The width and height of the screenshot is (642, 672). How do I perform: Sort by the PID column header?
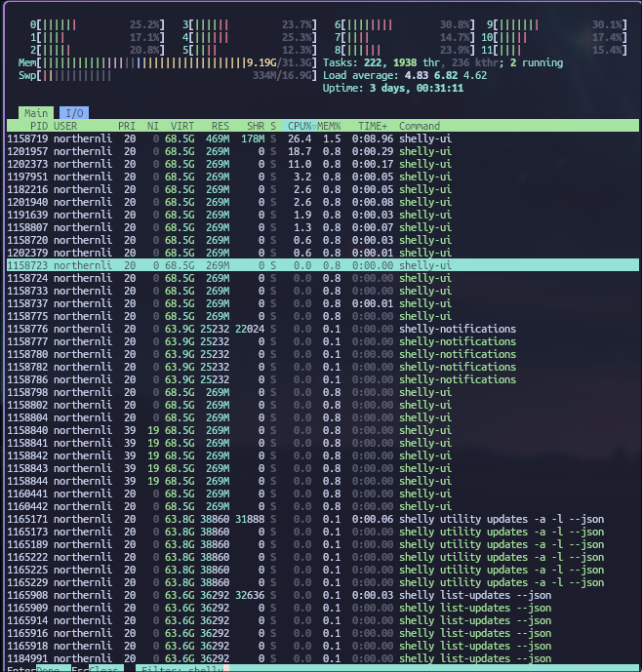39,126
